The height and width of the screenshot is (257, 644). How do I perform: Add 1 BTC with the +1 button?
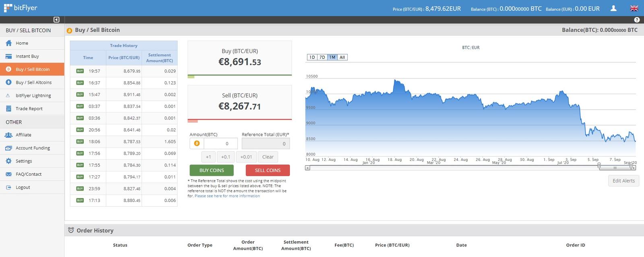coord(208,157)
